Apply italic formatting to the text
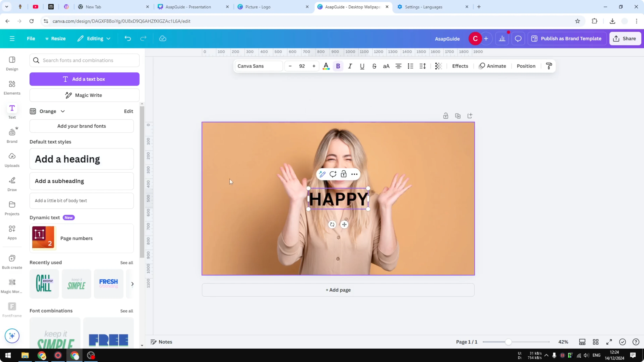Viewport: 644px width, 362px height. point(350,66)
